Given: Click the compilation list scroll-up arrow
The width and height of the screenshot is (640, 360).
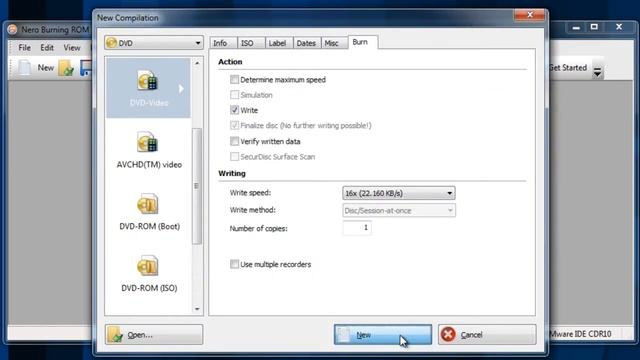Looking at the screenshot, I should click(x=197, y=63).
